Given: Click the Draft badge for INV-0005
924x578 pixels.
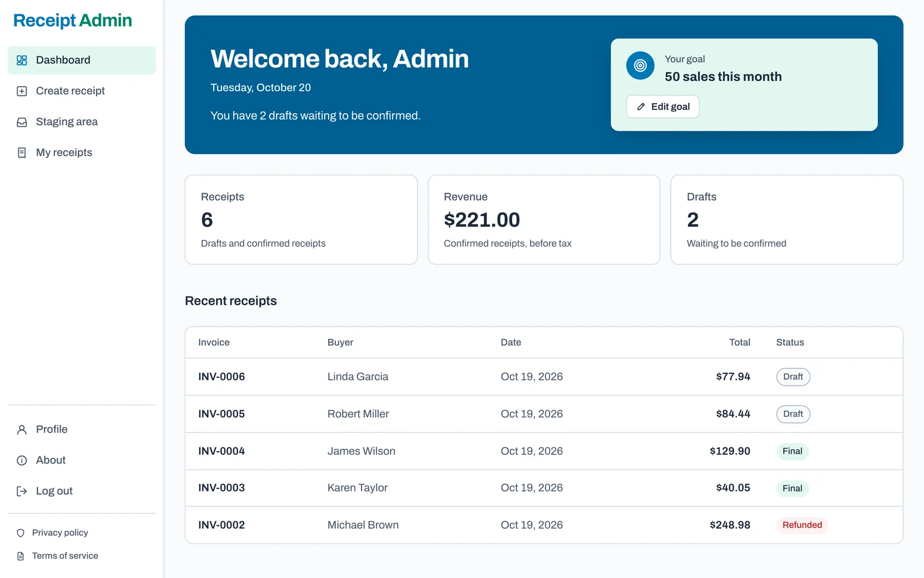Looking at the screenshot, I should (793, 414).
